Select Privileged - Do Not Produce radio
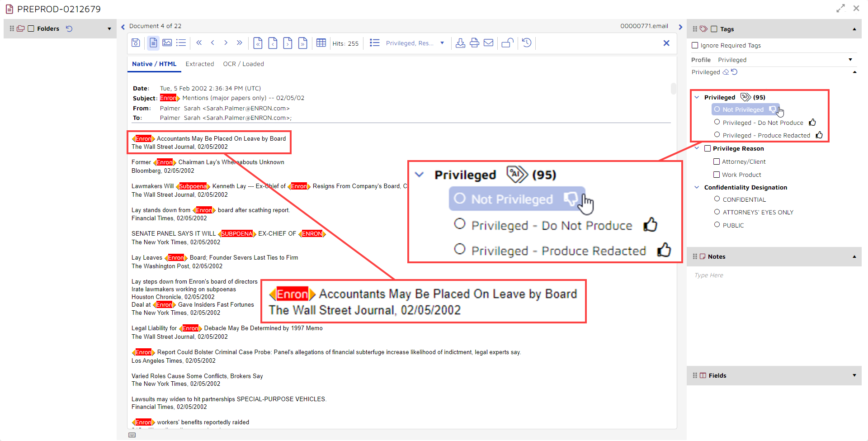The image size is (868, 441). (717, 122)
